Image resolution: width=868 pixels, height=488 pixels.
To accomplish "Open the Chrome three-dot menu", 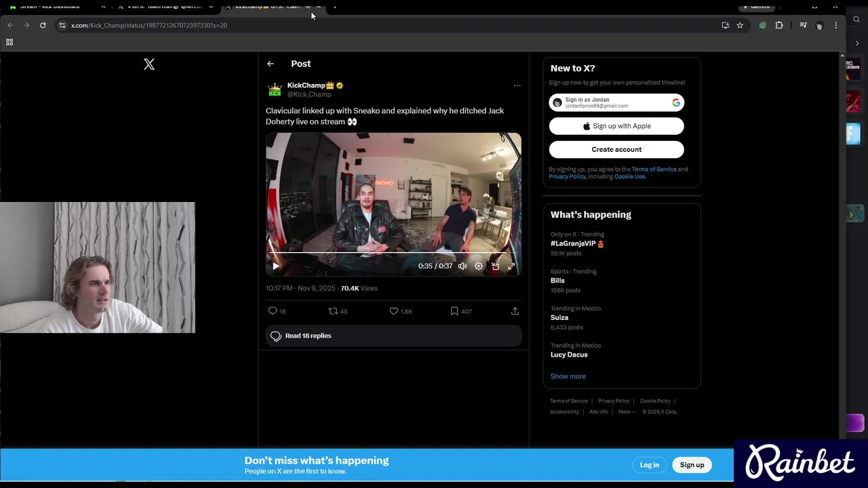I will 835,25.
